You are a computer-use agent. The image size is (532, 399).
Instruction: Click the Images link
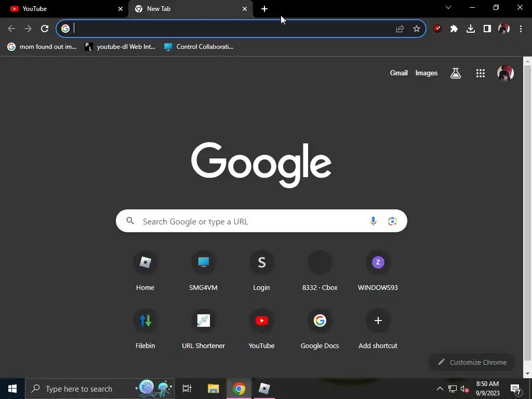(427, 73)
